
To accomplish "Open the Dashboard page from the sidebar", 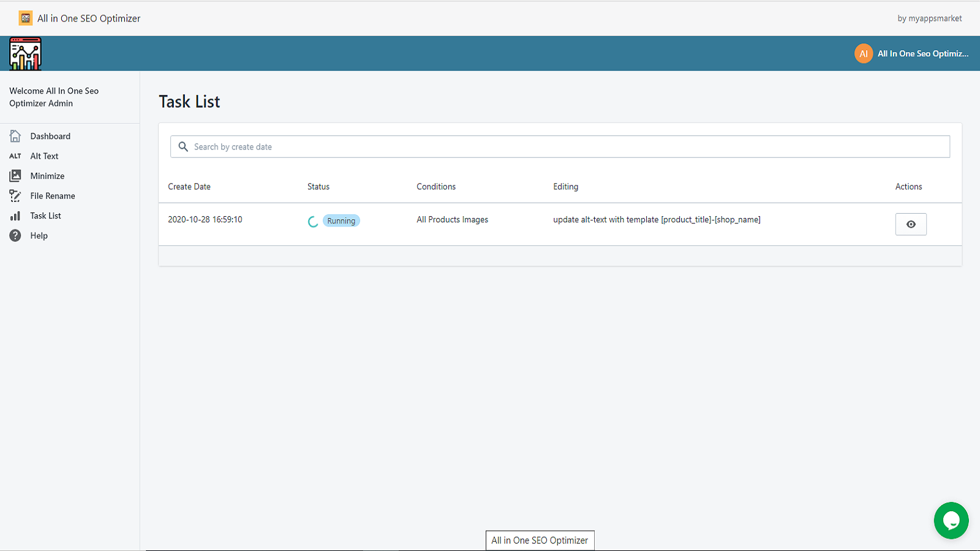I will coord(50,136).
